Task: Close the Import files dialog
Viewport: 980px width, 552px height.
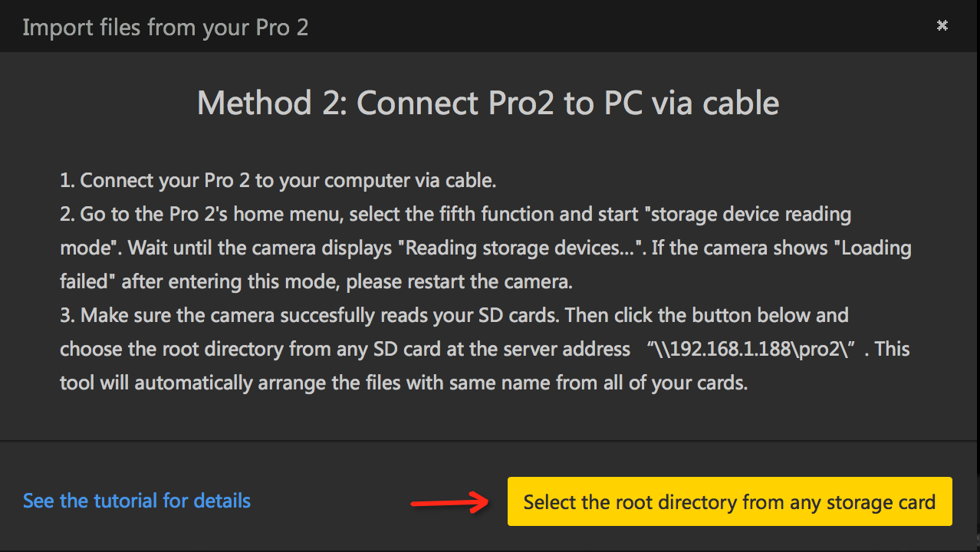Action: pyautogui.click(x=942, y=25)
